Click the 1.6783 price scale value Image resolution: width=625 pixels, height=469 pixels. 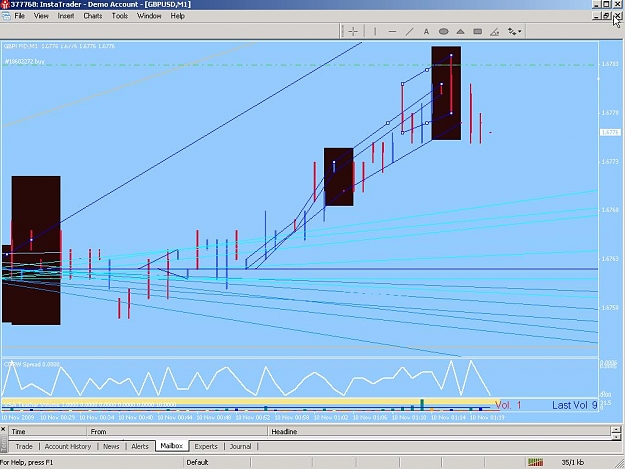610,64
